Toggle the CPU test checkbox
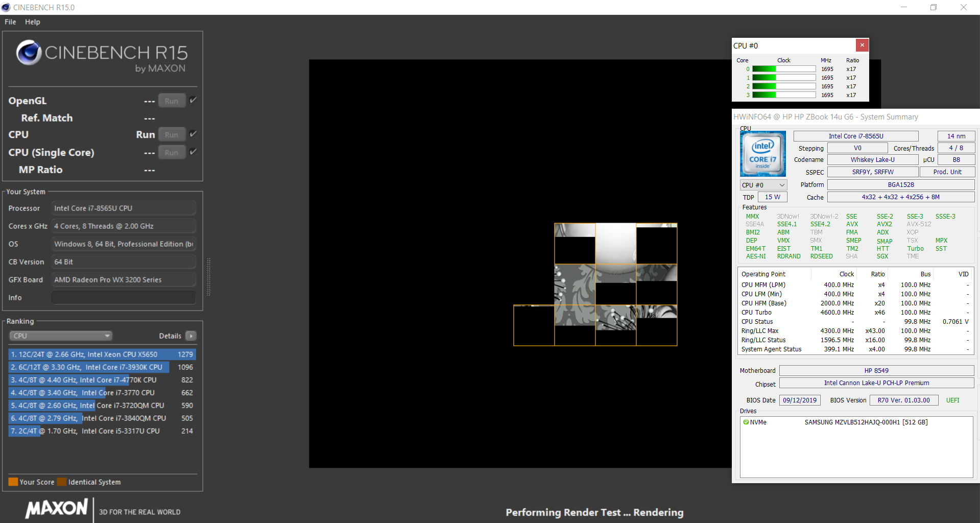This screenshot has width=980, height=523. pyautogui.click(x=193, y=134)
